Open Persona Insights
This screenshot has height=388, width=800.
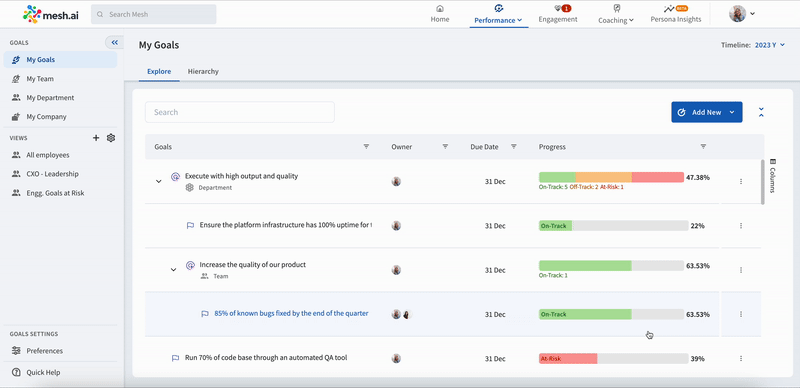[676, 14]
